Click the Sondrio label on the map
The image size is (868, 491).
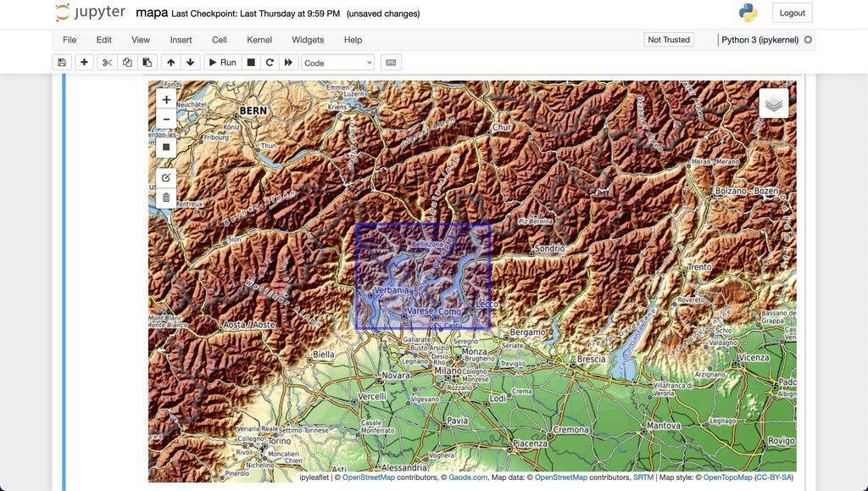[x=549, y=248]
